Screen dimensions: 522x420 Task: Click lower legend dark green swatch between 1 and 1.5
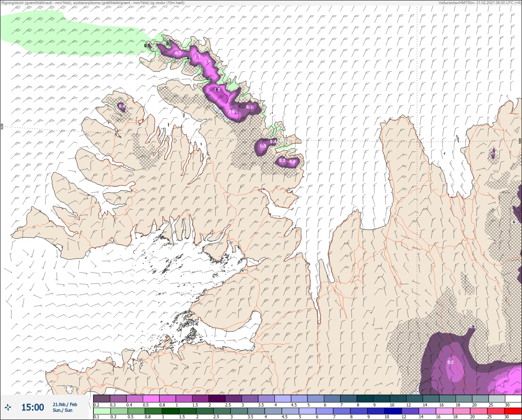pyautogui.click(x=170, y=411)
